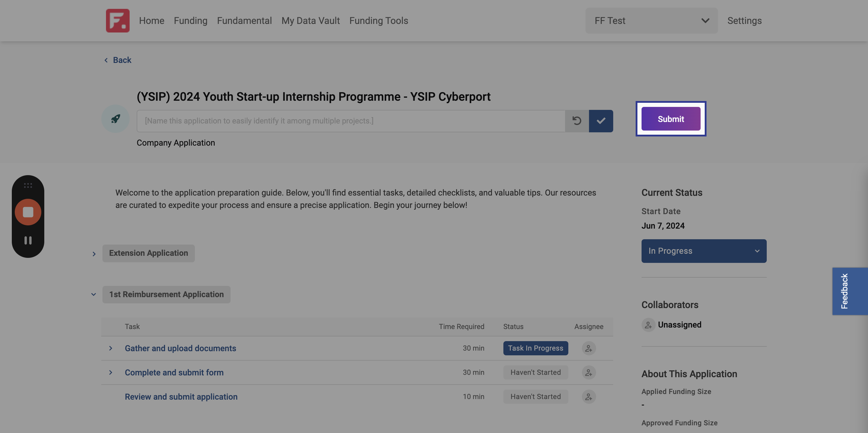Assign user to Complete and submit form
Image resolution: width=868 pixels, height=433 pixels.
click(589, 373)
